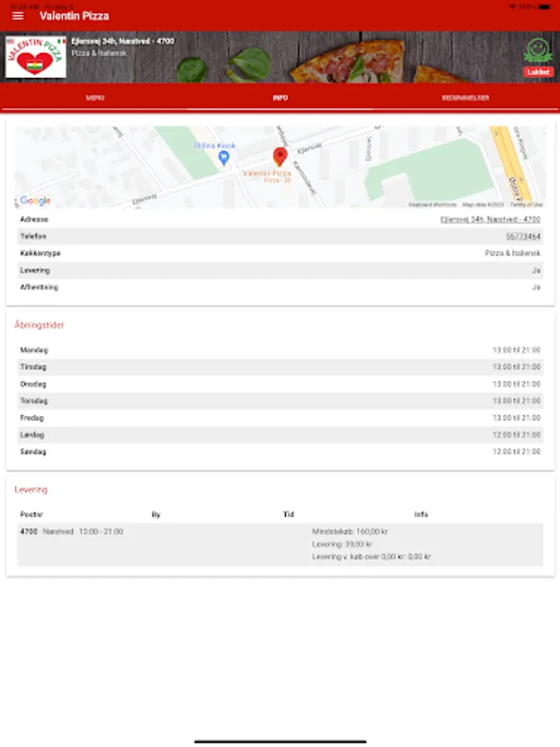Viewport: 560px width, 747px height.
Task: Tap the green smiley rating icon
Action: pos(538,50)
